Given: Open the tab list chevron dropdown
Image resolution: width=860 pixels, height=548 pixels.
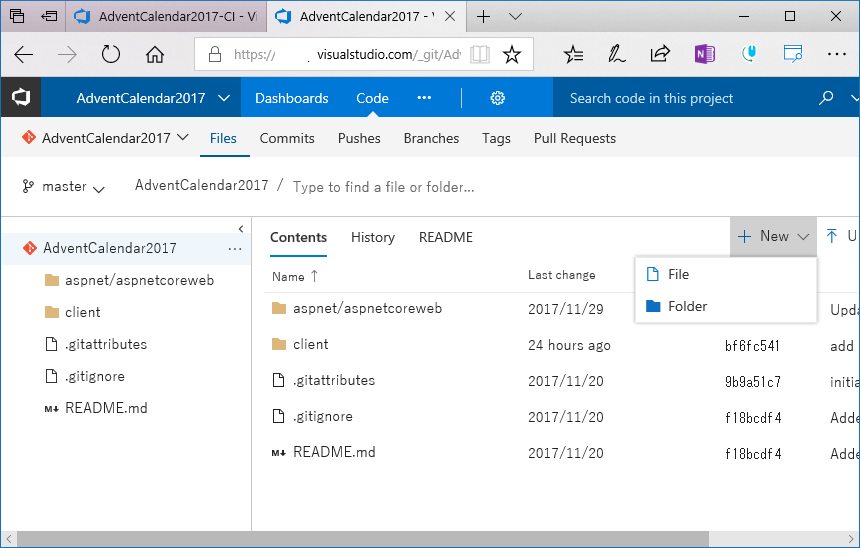Looking at the screenshot, I should (515, 16).
